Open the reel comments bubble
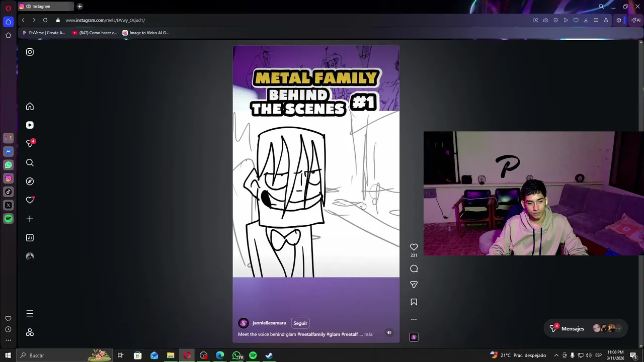This screenshot has height=362, width=644. click(x=414, y=268)
